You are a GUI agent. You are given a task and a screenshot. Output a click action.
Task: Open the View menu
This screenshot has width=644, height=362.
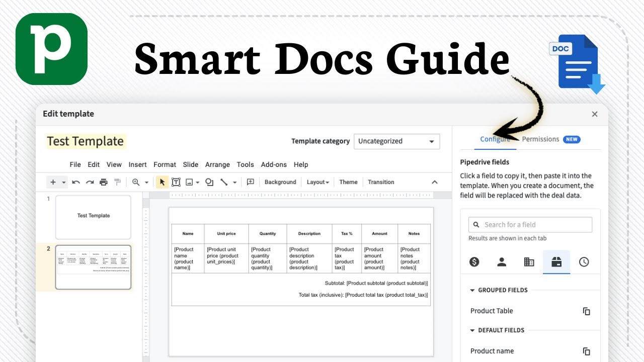click(114, 164)
